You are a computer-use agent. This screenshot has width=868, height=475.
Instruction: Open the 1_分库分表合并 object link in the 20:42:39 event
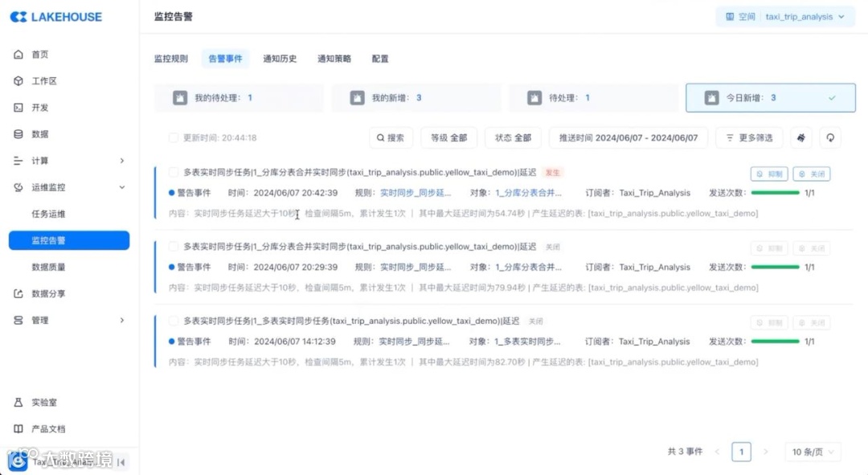[528, 193]
